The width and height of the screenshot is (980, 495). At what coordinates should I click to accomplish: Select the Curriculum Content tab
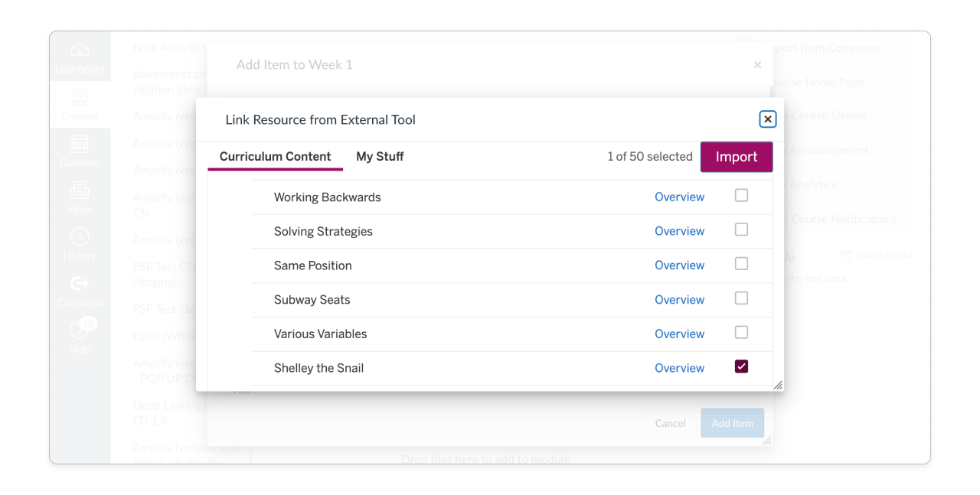(274, 156)
